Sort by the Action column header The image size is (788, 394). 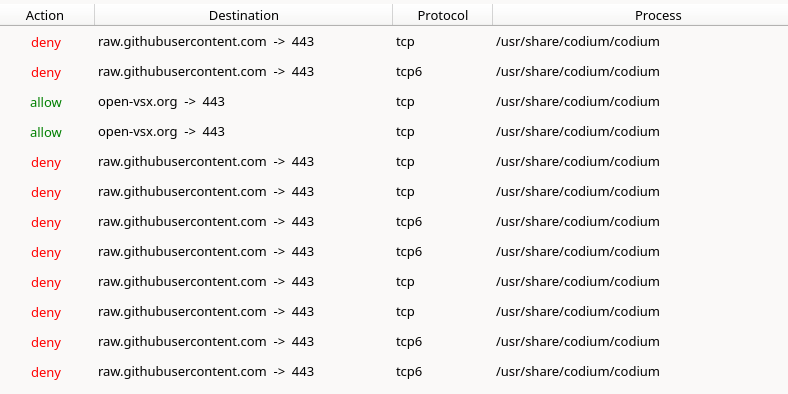[47, 15]
